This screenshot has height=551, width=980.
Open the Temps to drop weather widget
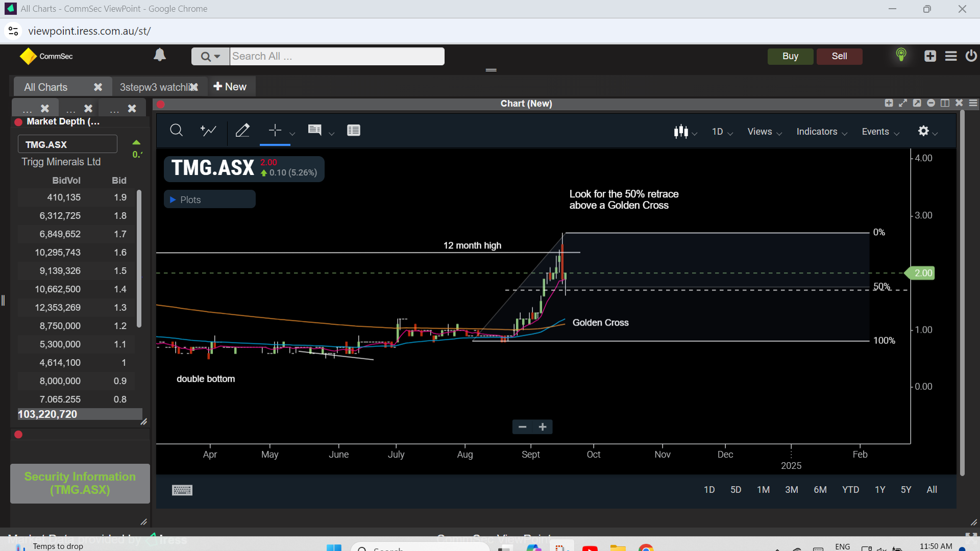[x=50, y=546]
